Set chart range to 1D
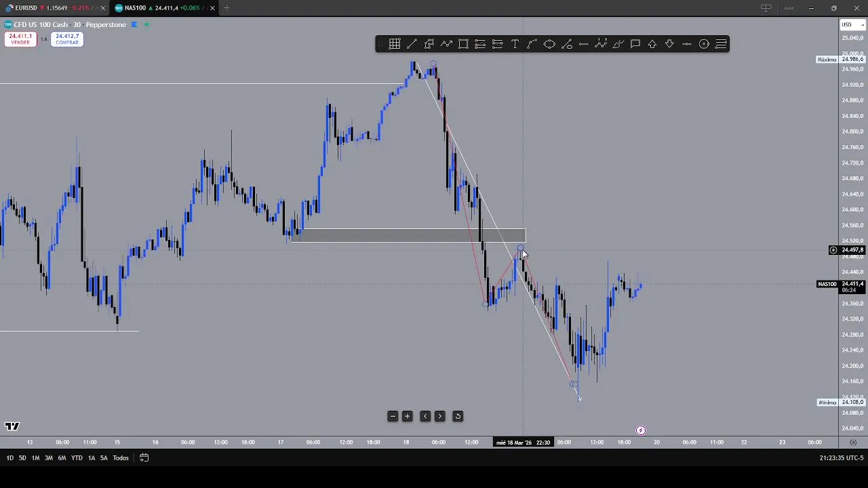The height and width of the screenshot is (488, 868). click(x=9, y=458)
